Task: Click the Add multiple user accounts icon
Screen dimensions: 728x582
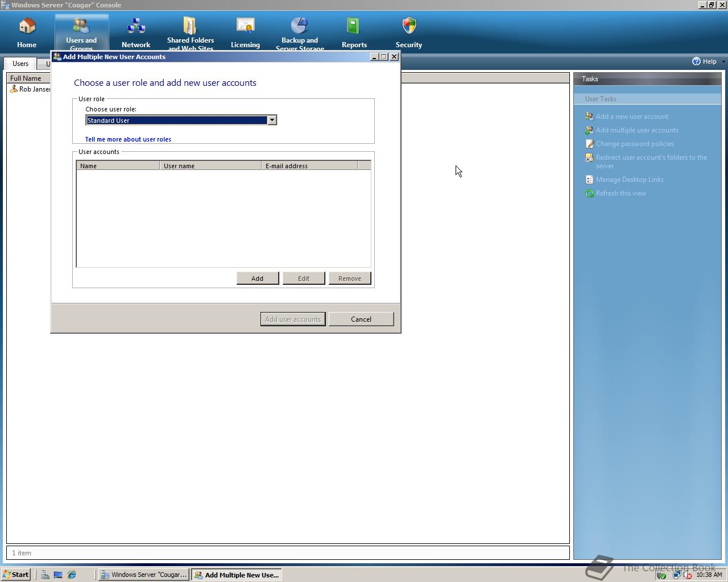Action: 589,130
